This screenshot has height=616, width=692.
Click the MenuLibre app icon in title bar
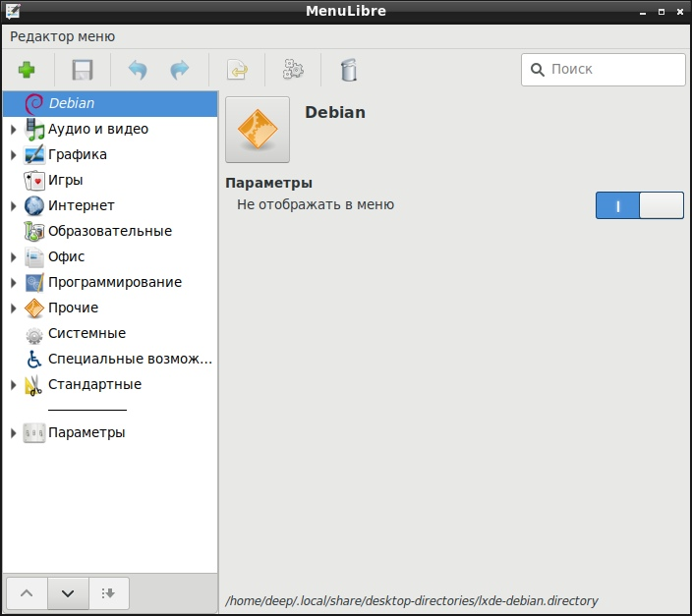pos(13,11)
